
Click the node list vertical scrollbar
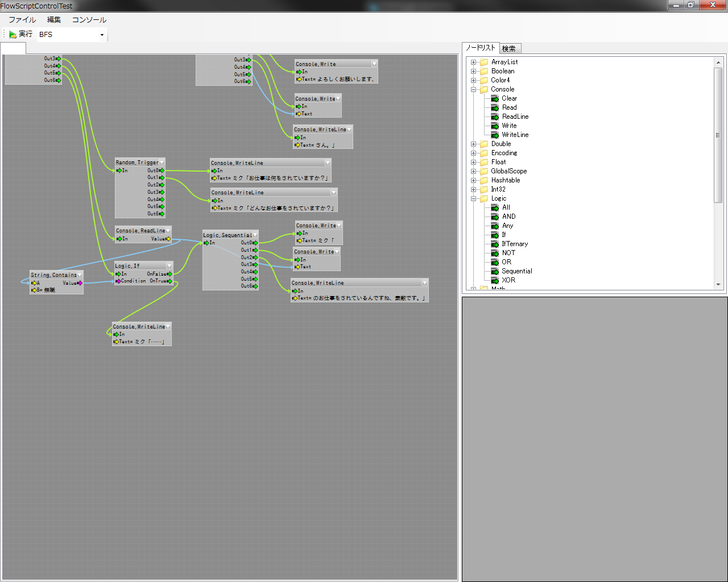(718, 135)
